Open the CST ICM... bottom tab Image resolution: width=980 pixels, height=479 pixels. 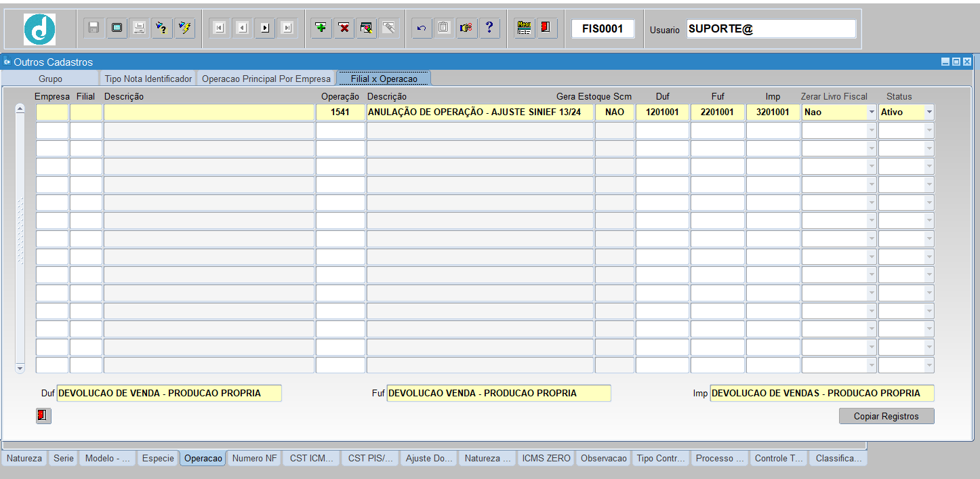(x=312, y=459)
